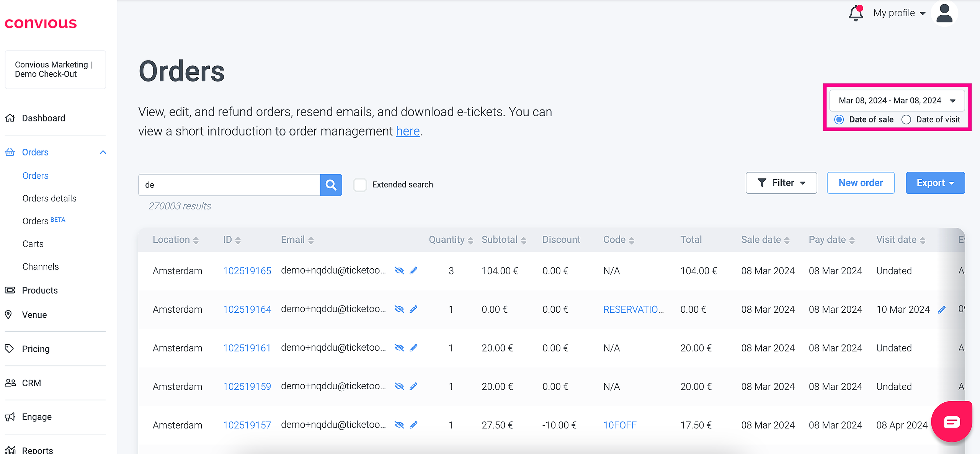Open the Filter dropdown
Screen dimensions: 980x454
(781, 183)
